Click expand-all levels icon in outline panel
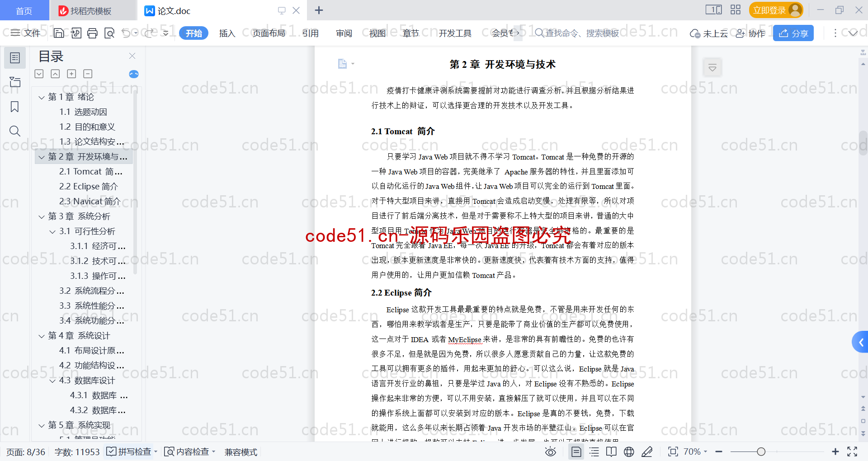Viewport: 868px width, 461px height. coord(39,74)
